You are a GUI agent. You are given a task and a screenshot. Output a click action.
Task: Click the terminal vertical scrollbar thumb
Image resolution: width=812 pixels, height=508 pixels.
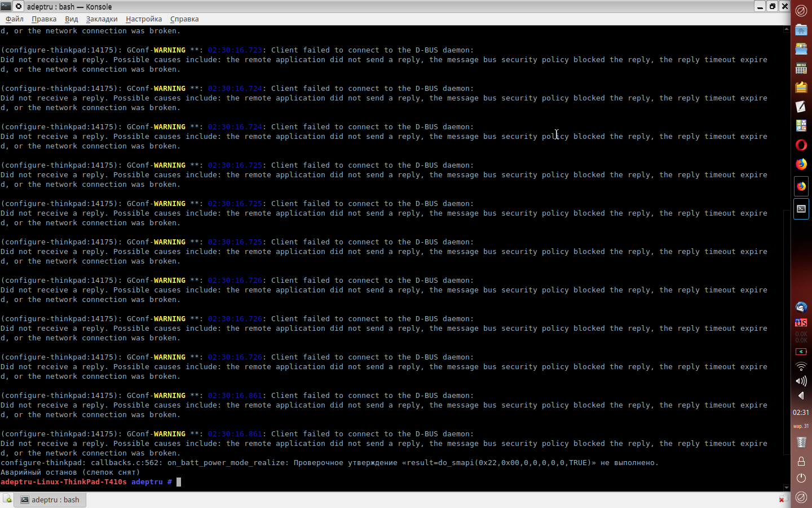[786, 332]
